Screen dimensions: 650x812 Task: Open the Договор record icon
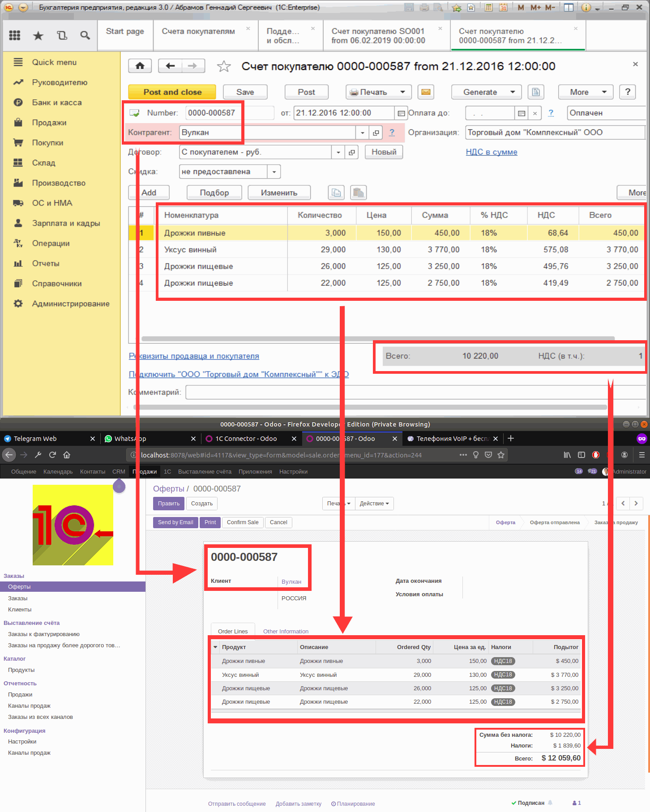[x=352, y=152]
